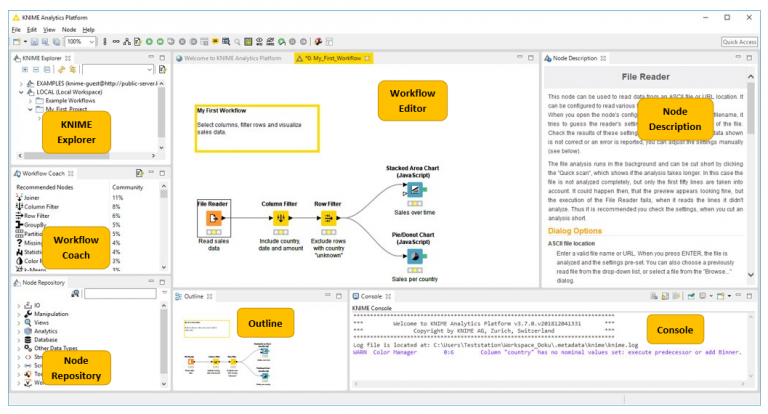Viewport: 768px width, 414px height.
Task: Select the Example Workflows folder
Action: click(x=68, y=101)
